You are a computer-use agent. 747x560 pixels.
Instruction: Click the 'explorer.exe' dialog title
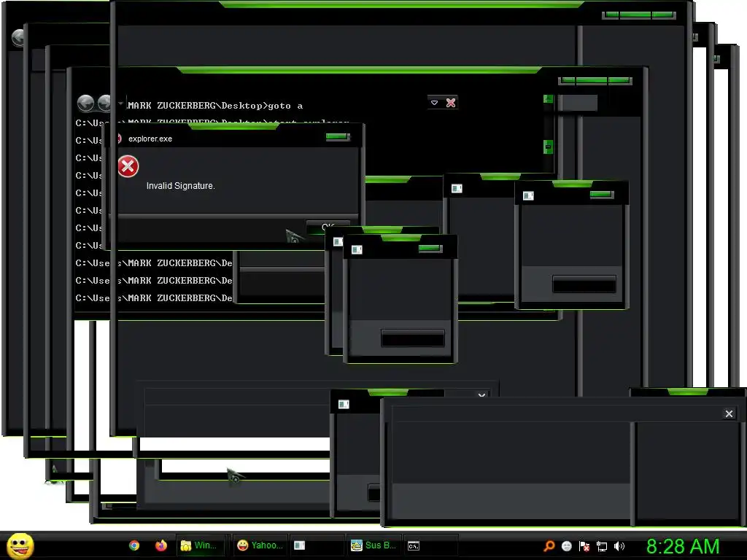click(x=150, y=139)
